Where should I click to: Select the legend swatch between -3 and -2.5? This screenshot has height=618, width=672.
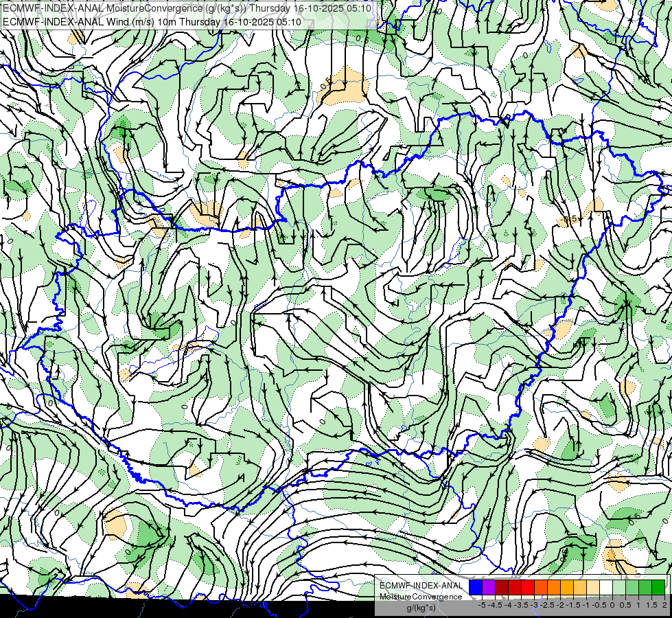(x=541, y=588)
